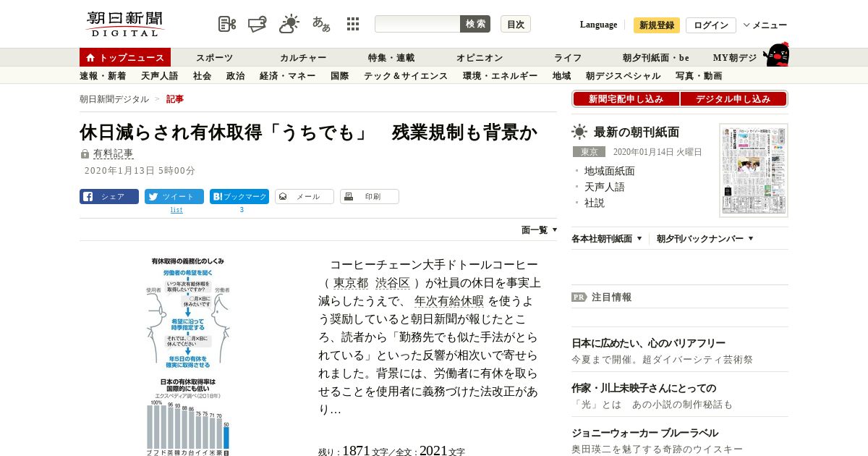The image size is (868, 456).
Task: Select the スポーツ tab
Action: pos(214,57)
